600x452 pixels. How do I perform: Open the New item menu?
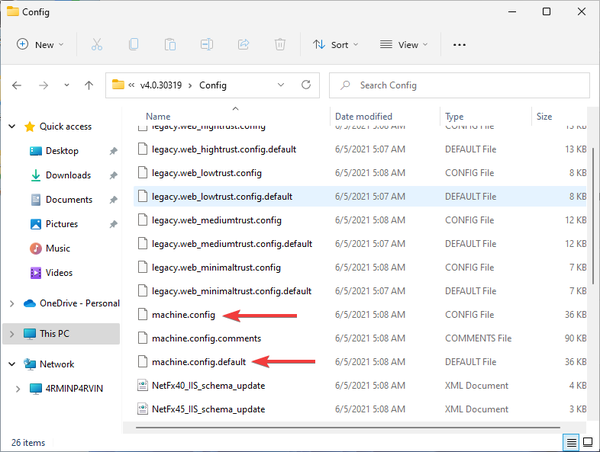[x=40, y=45]
